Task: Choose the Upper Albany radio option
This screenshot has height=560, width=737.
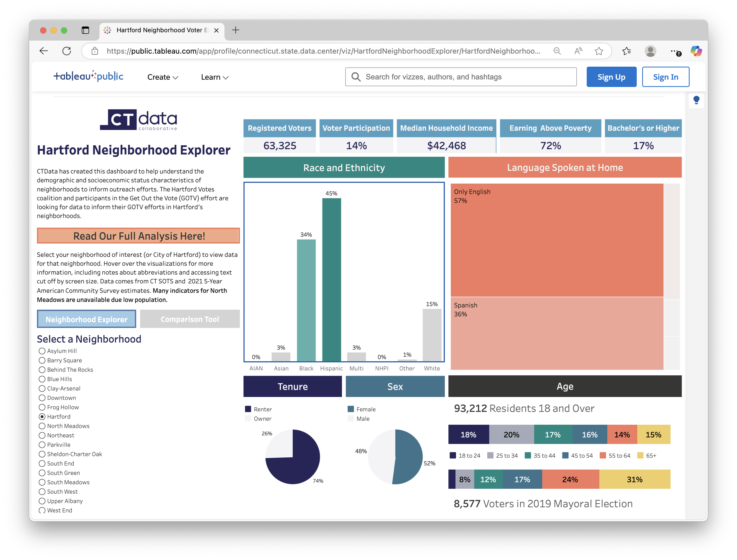Action: [x=42, y=501]
